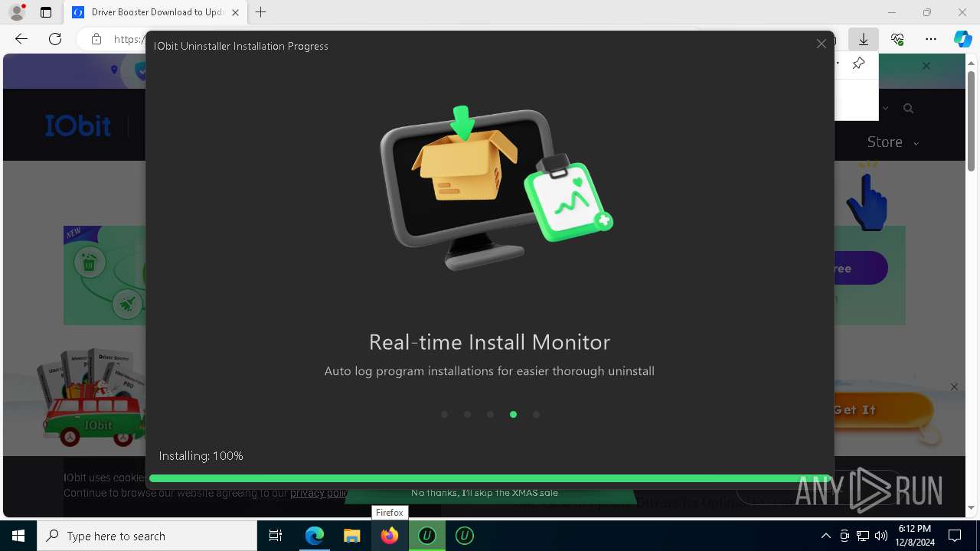Open the Edge downloads panel

863,39
